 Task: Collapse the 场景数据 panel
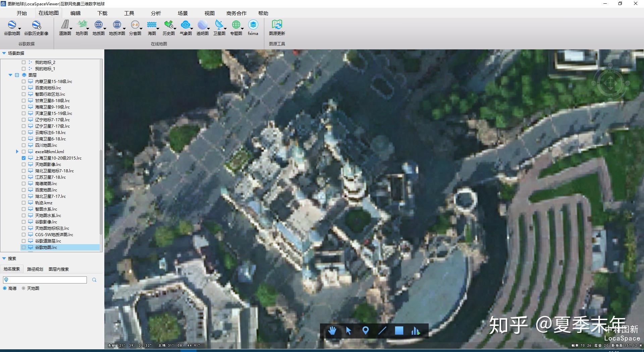[4, 53]
